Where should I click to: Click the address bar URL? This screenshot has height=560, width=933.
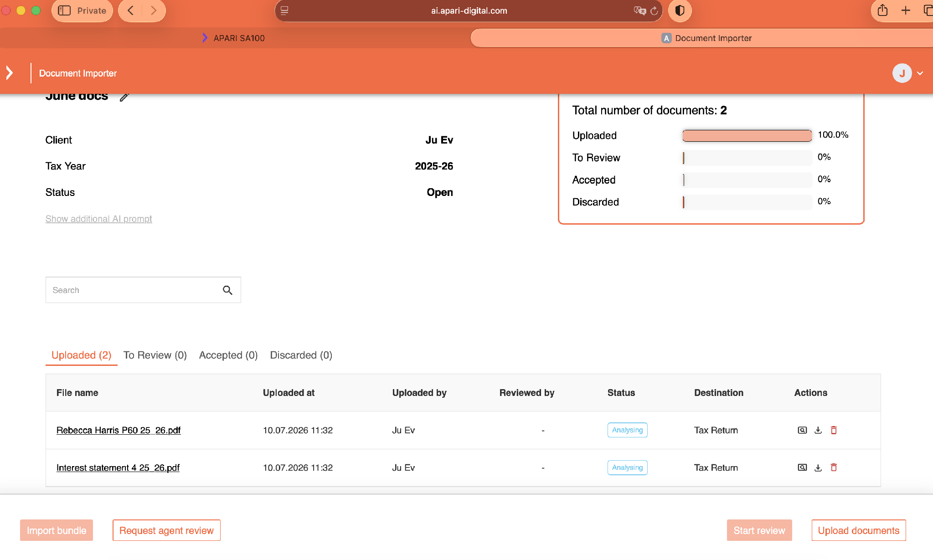(469, 10)
